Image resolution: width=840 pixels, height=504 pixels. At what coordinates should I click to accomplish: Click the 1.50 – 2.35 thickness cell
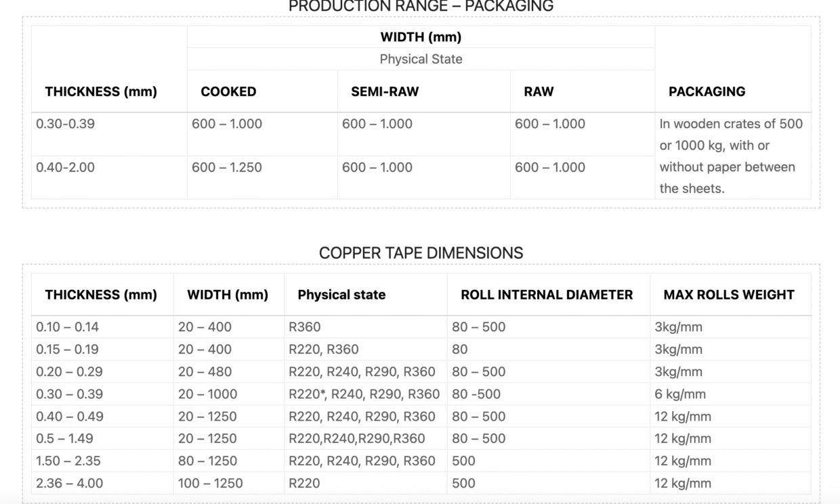point(68,461)
